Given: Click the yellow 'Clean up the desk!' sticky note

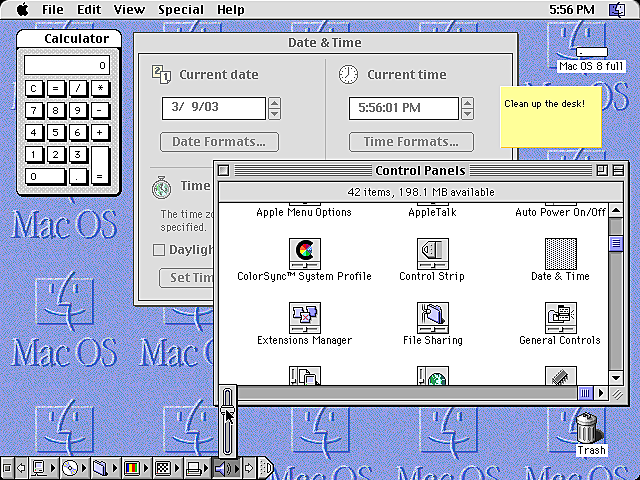Looking at the screenshot, I should pyautogui.click(x=551, y=117).
